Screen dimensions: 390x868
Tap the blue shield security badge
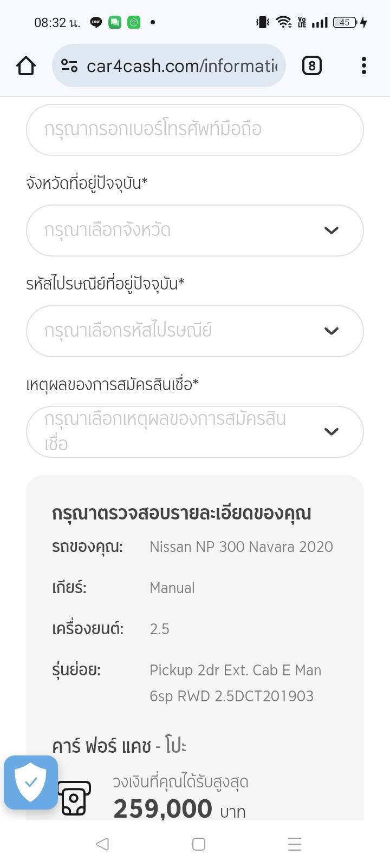[x=31, y=782]
